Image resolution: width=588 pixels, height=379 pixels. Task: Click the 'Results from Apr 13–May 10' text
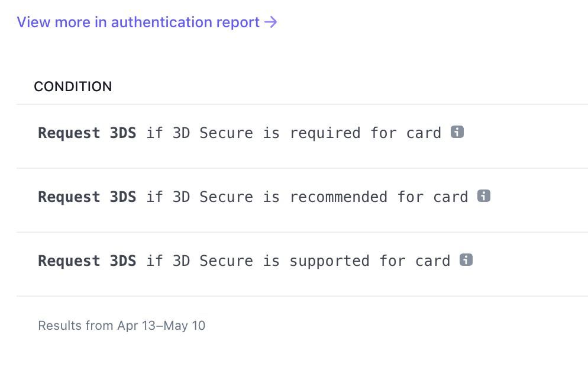click(121, 325)
